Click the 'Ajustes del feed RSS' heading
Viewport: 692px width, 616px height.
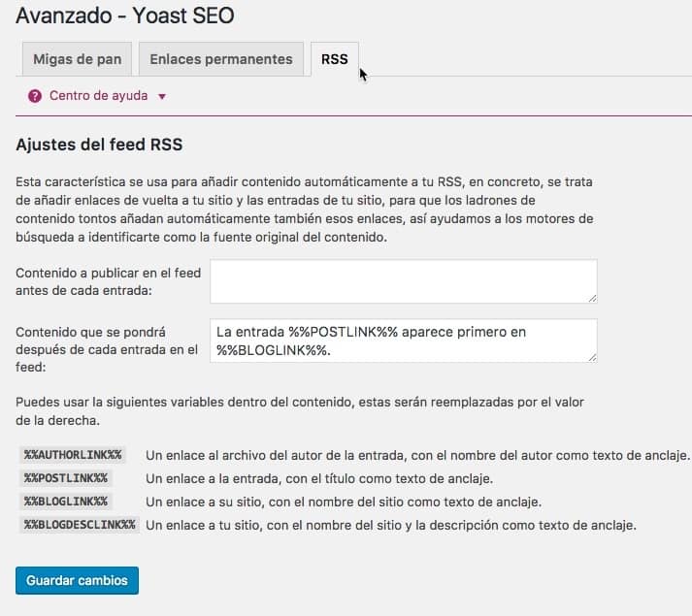(x=99, y=145)
